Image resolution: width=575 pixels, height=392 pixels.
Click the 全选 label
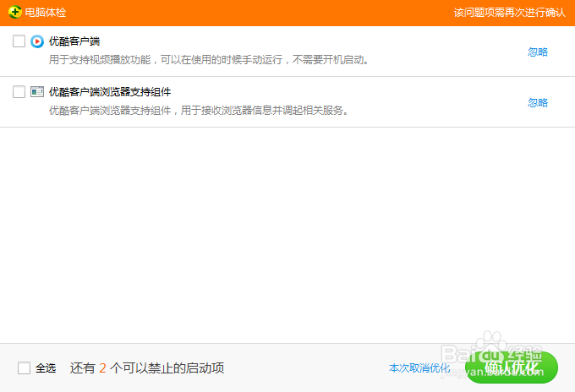[46, 367]
